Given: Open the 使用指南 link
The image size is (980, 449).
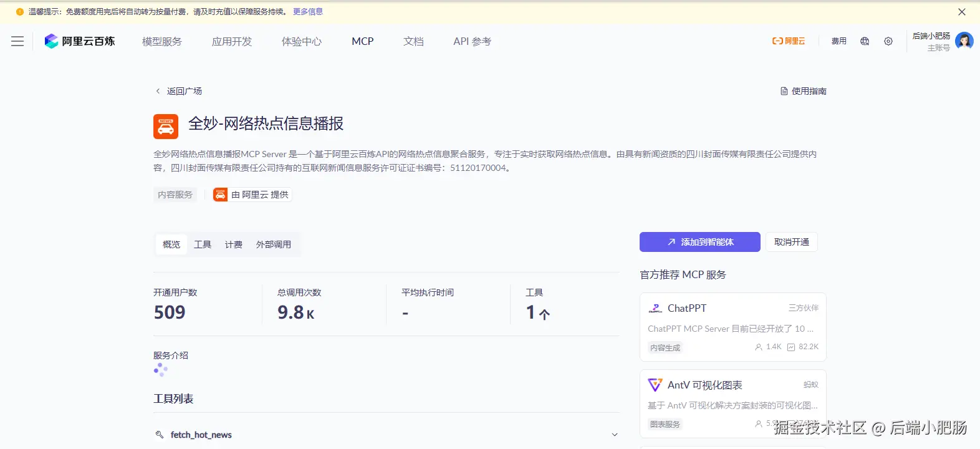Looking at the screenshot, I should (x=809, y=91).
